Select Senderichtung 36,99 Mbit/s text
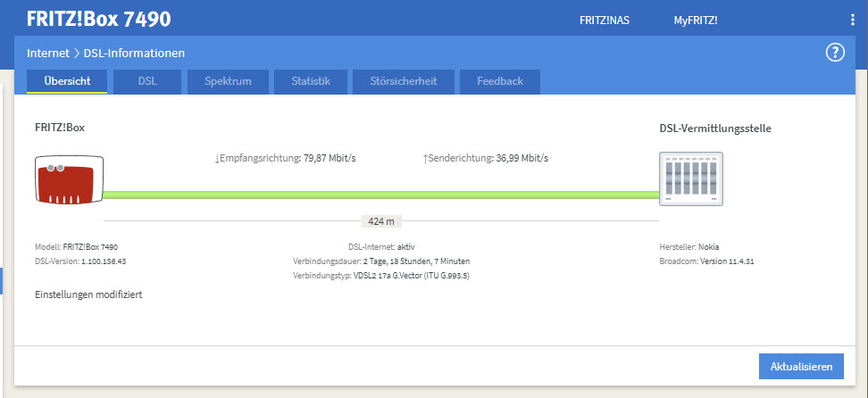 click(x=486, y=158)
